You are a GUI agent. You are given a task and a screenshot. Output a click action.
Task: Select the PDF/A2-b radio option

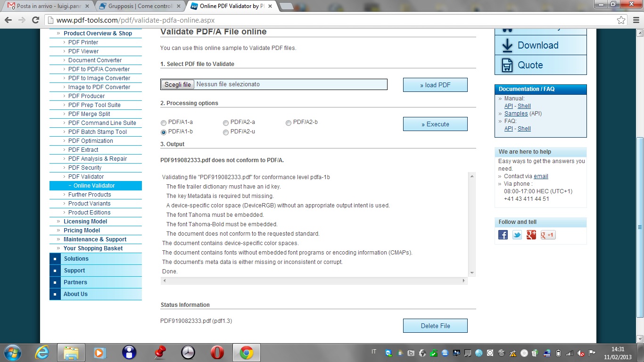pyautogui.click(x=289, y=123)
